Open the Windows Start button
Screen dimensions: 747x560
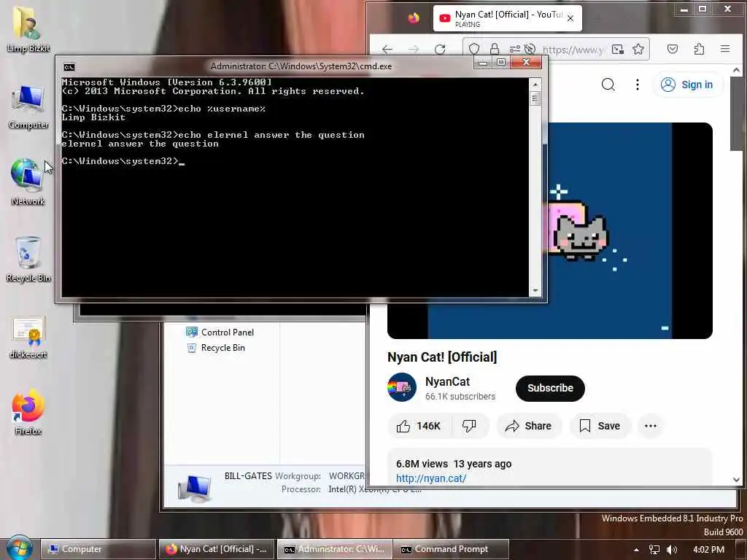pos(19,548)
